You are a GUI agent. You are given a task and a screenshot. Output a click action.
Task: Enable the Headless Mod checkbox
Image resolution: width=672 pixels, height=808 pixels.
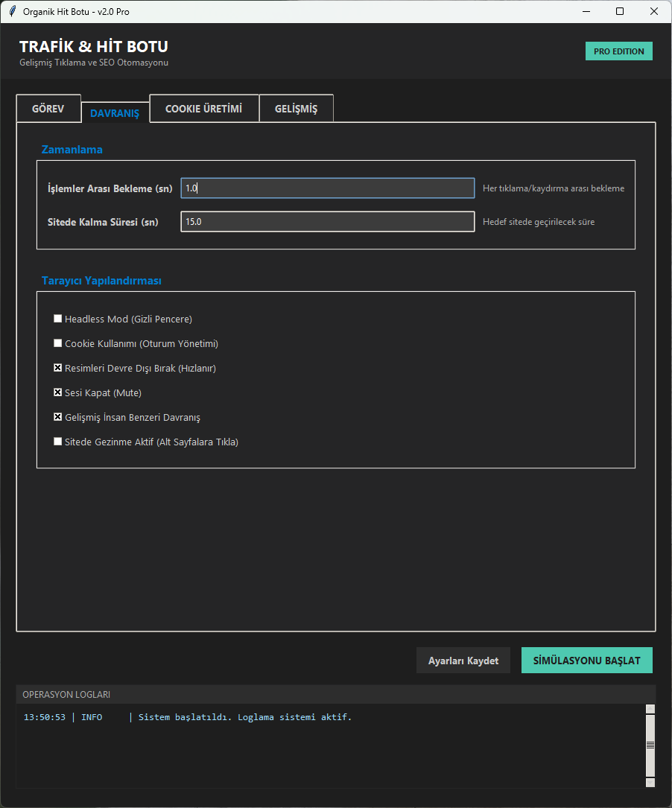[x=58, y=319]
